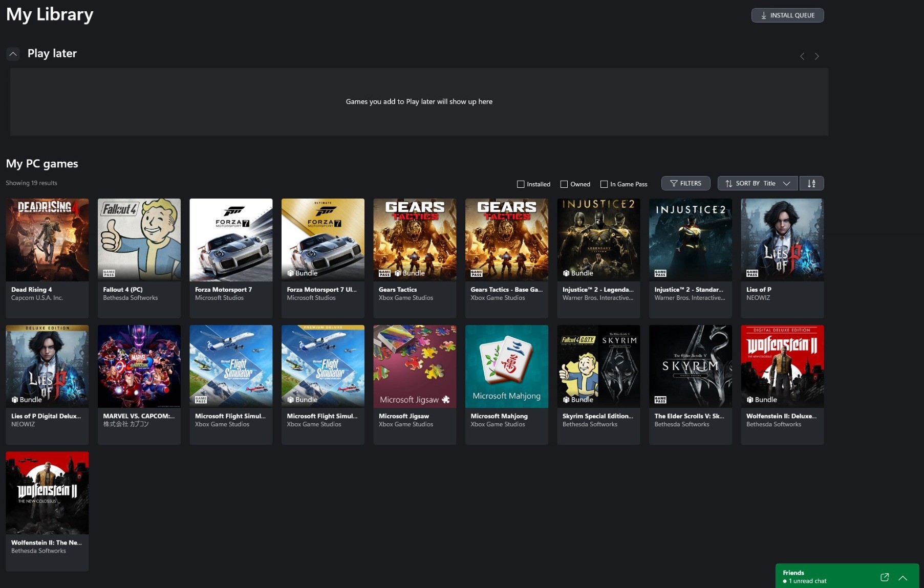Click the 'Fallout 4 (PC)' title text
This screenshot has height=588, width=924.
click(123, 290)
